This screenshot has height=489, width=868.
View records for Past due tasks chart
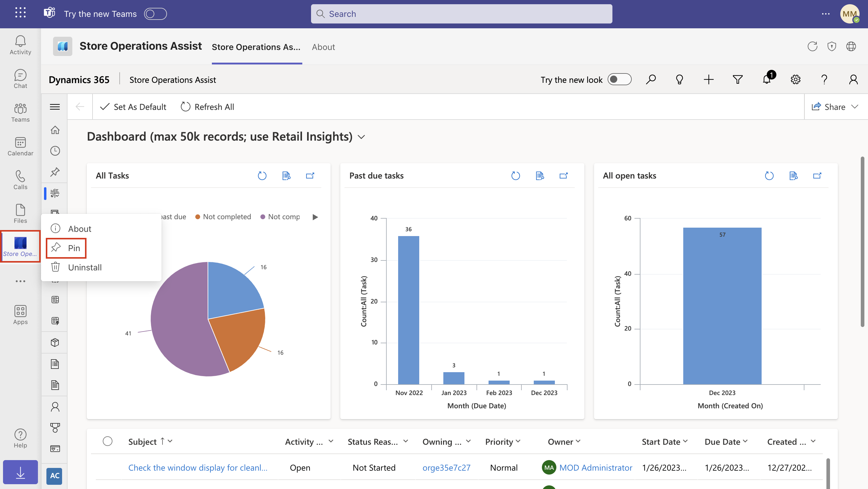coord(539,176)
